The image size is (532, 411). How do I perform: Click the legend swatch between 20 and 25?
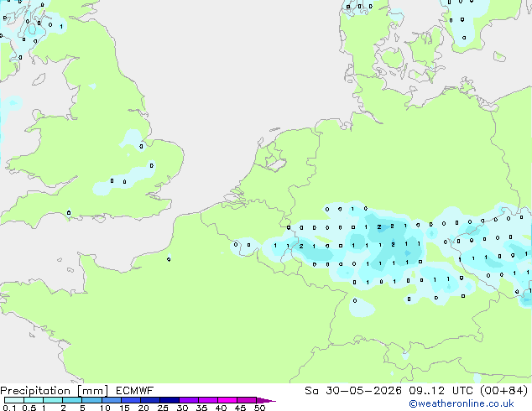149,400
